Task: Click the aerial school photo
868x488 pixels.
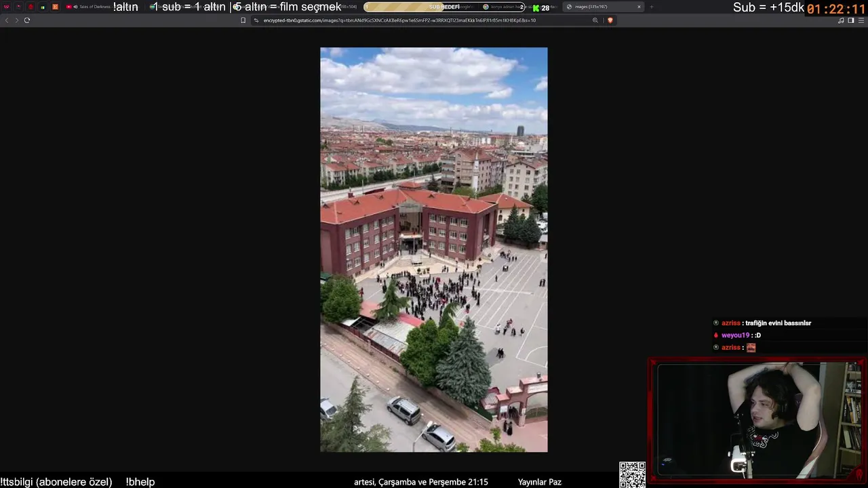Action: (x=434, y=249)
